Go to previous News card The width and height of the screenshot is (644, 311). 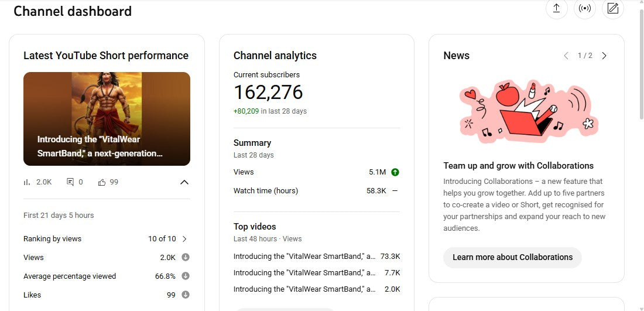click(x=566, y=56)
